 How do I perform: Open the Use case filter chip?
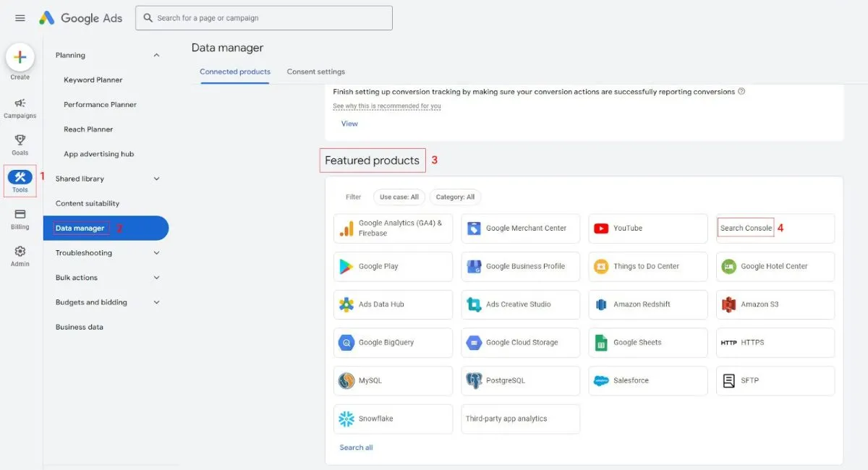(x=399, y=197)
